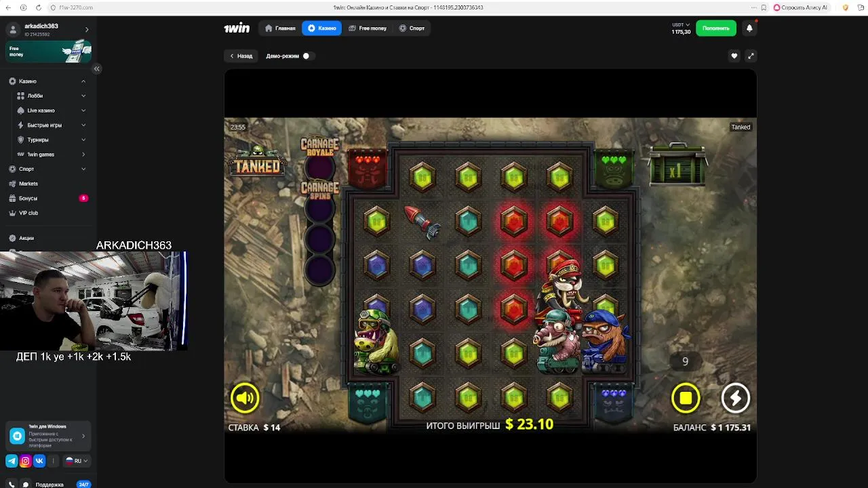Open VK social link
868x488 pixels.
39,461
